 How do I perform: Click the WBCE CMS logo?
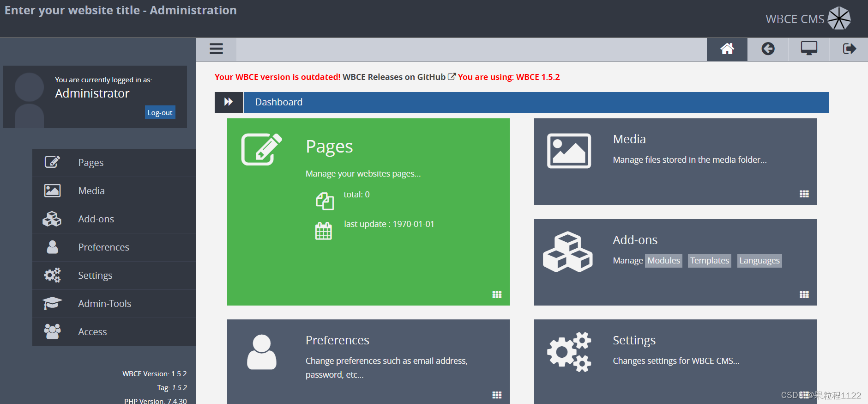click(x=808, y=18)
